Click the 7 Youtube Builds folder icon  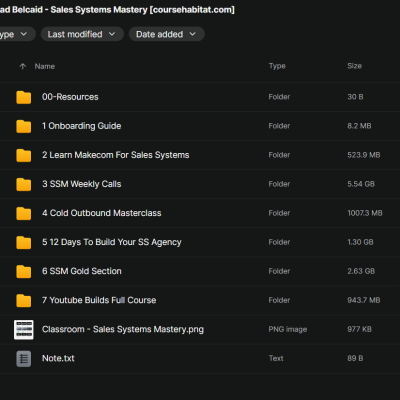(x=24, y=300)
